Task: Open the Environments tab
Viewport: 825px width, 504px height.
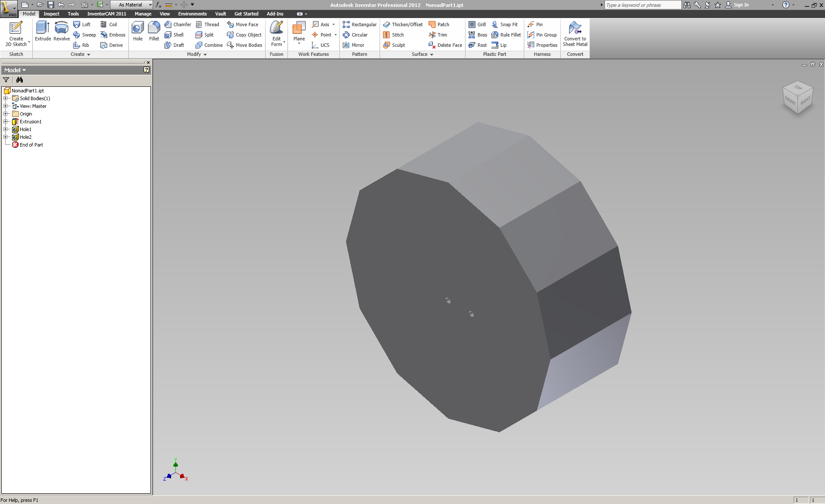Action: (x=192, y=14)
